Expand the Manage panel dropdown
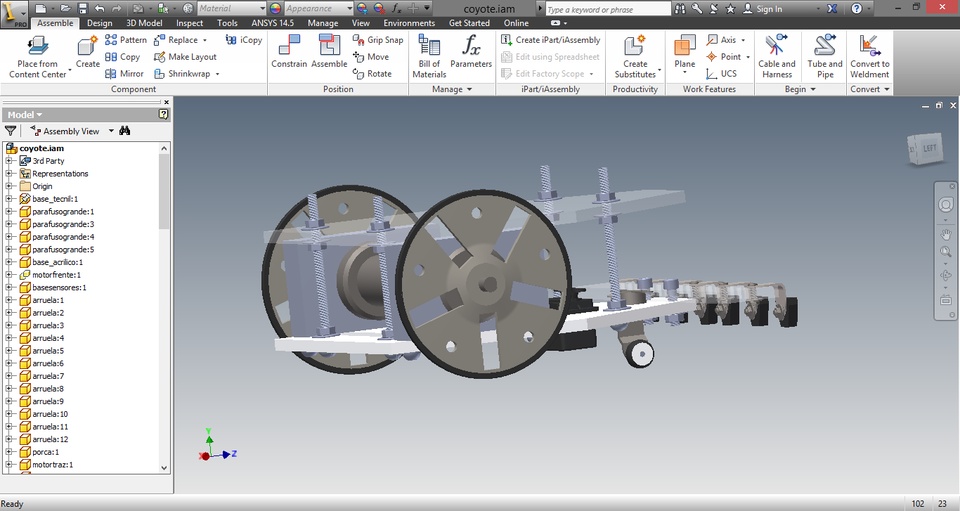This screenshot has height=511, width=960. (452, 89)
